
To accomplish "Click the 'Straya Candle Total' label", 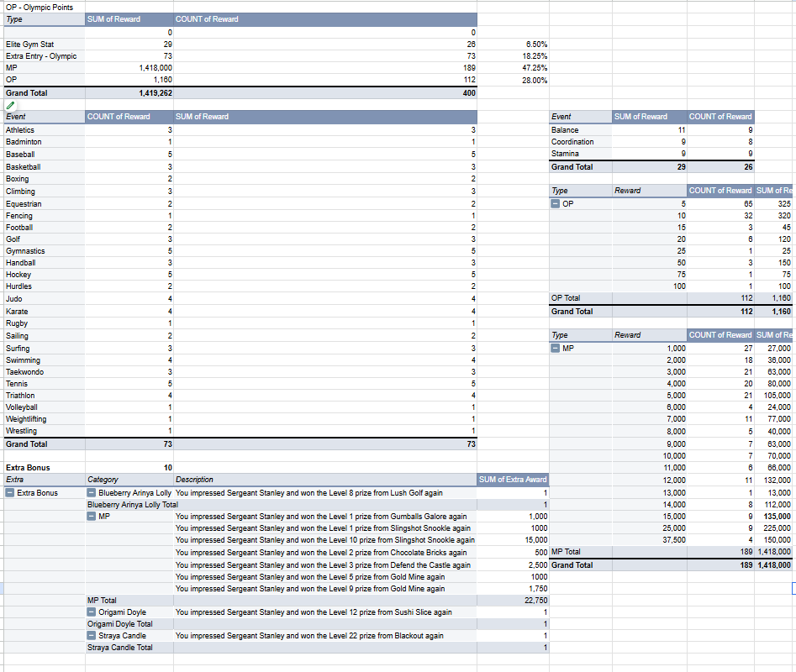I will pyautogui.click(x=120, y=648).
